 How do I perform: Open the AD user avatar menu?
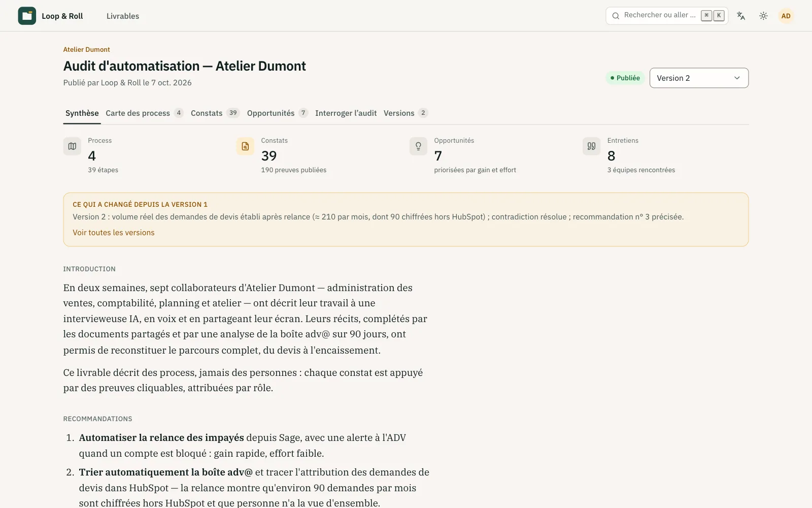click(x=786, y=16)
